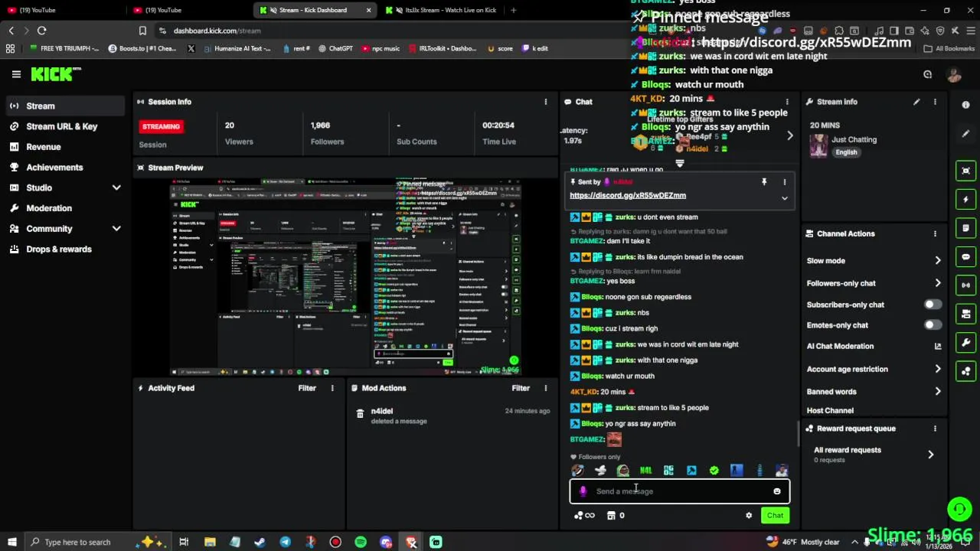Open Mod Actions options menu

546,388
